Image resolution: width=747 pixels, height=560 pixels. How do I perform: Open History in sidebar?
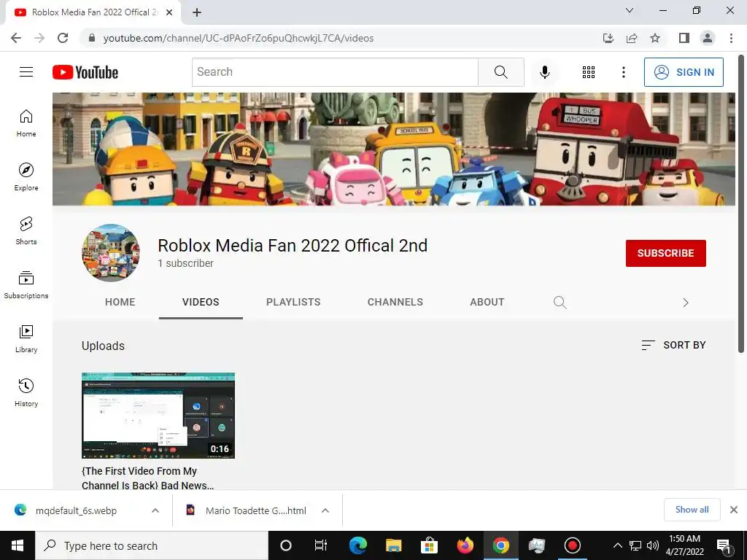(26, 393)
